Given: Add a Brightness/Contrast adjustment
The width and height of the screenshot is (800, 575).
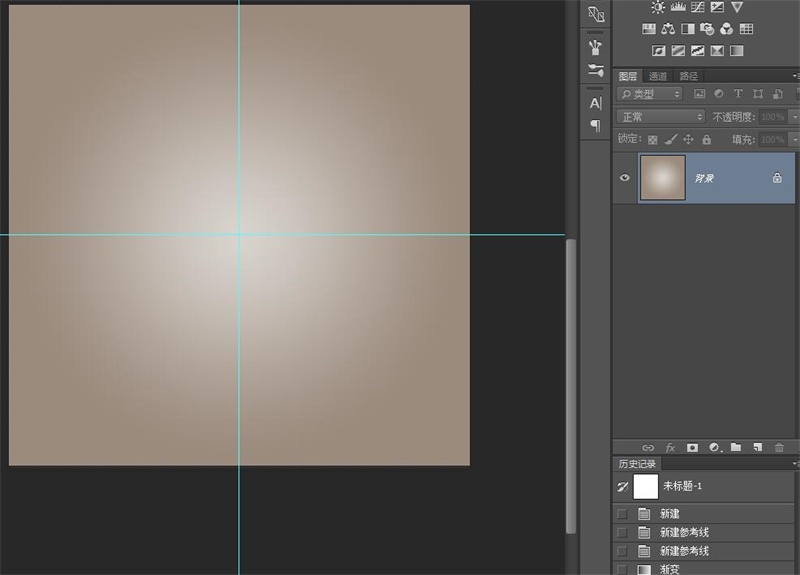Looking at the screenshot, I should pyautogui.click(x=658, y=7).
